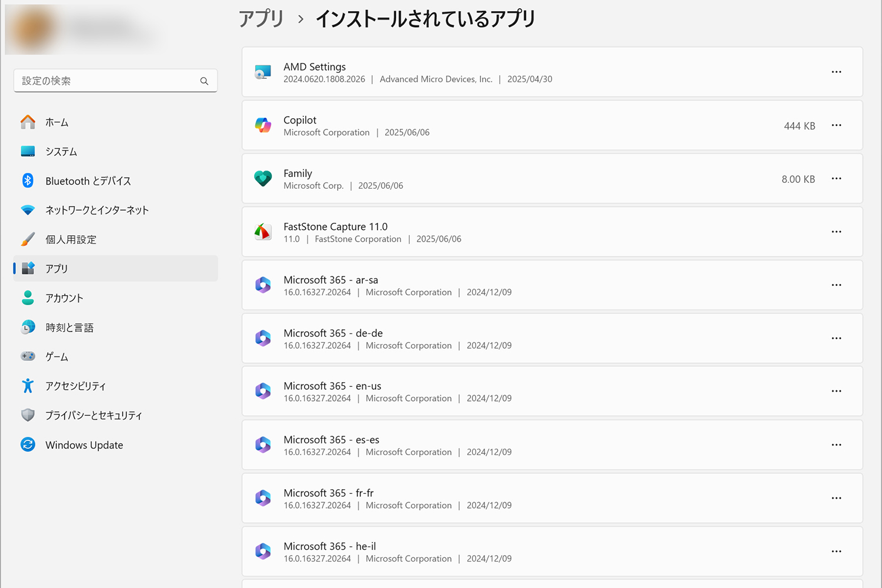This screenshot has width=882, height=588.
Task: Open プライバシーとセキュリティ settings
Action: (93, 415)
